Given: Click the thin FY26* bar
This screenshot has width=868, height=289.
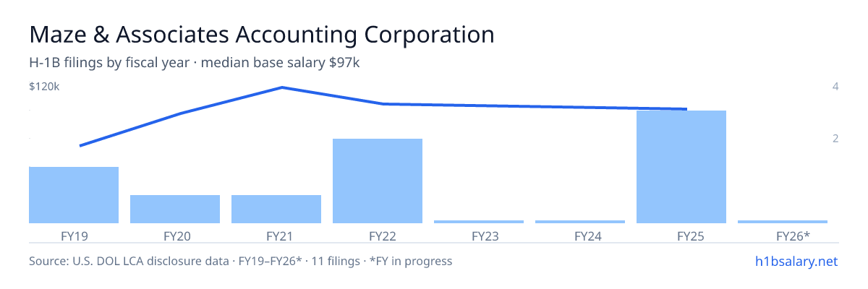Looking at the screenshot, I should [x=783, y=222].
